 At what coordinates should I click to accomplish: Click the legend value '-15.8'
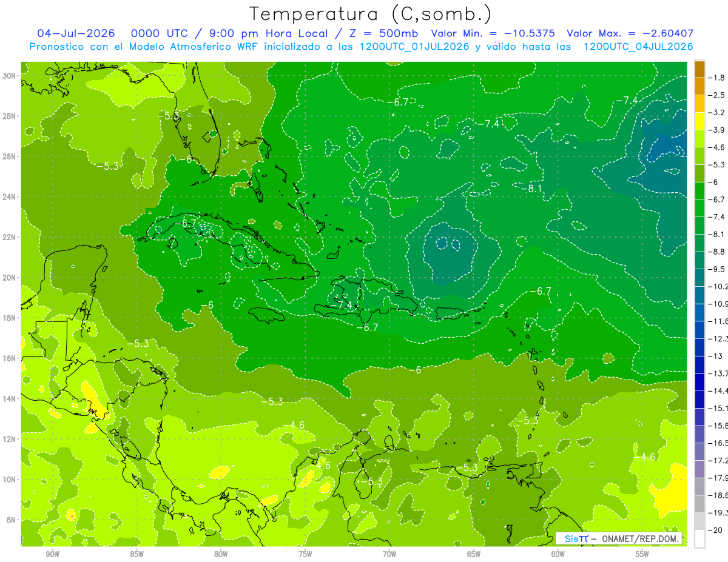tap(718, 426)
